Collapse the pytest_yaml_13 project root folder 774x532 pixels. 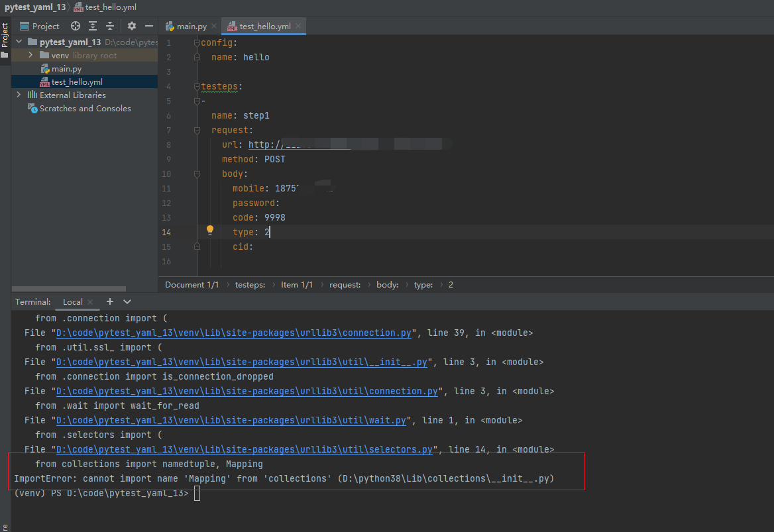click(x=18, y=40)
